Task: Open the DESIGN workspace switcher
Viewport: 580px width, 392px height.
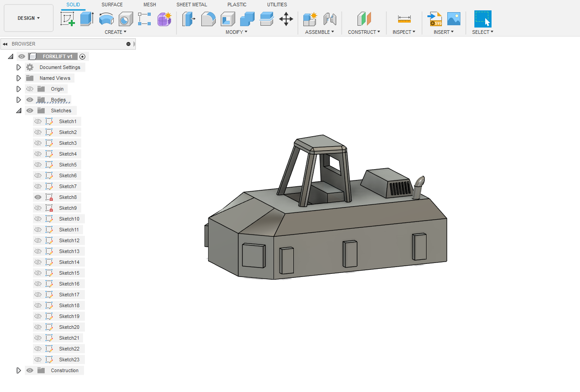Action: pos(28,18)
